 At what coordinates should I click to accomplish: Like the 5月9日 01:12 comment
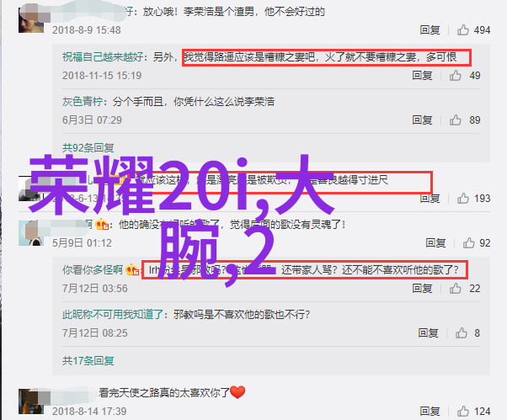click(x=468, y=243)
